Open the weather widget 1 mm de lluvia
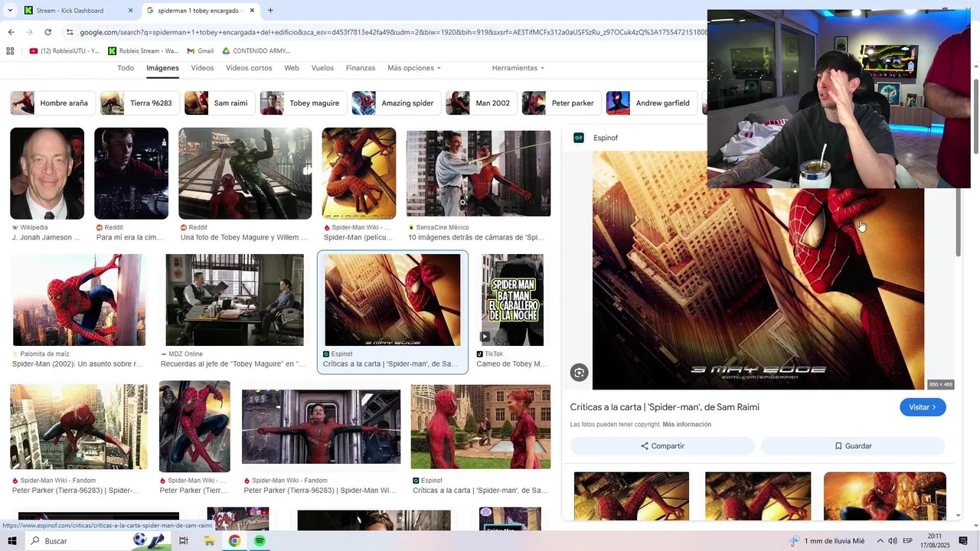 pos(828,541)
